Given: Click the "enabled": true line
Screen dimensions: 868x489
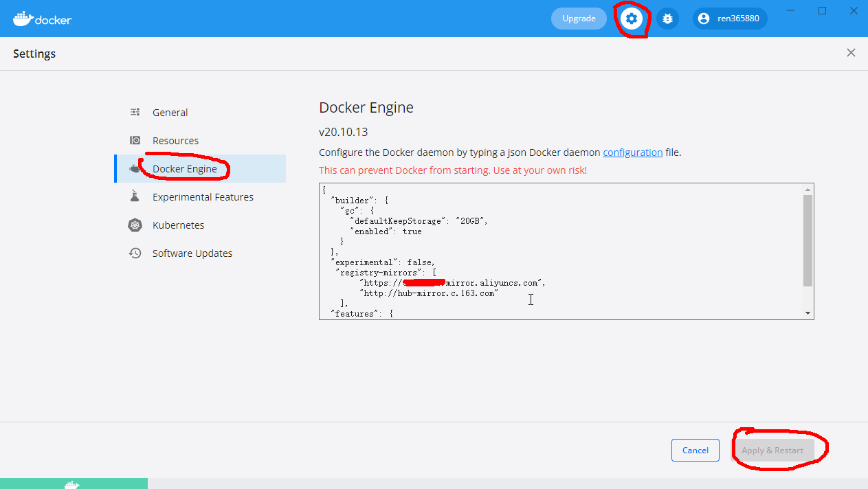Looking at the screenshot, I should coord(386,231).
